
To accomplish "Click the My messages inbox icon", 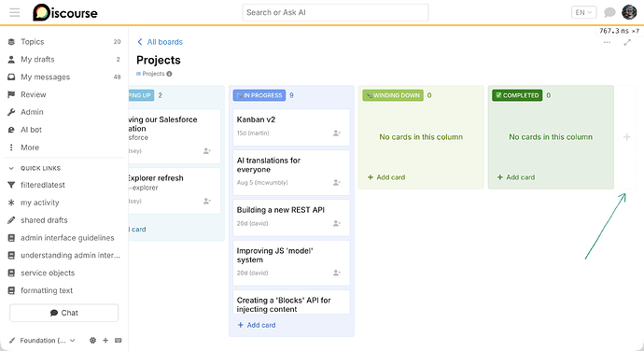I will coord(11,77).
